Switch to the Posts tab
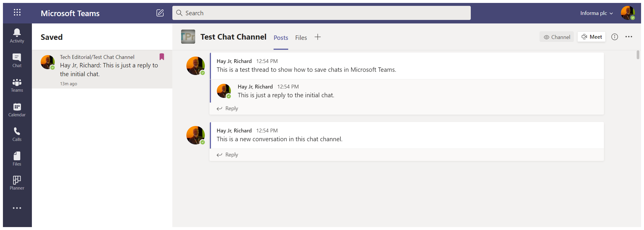 tap(281, 38)
